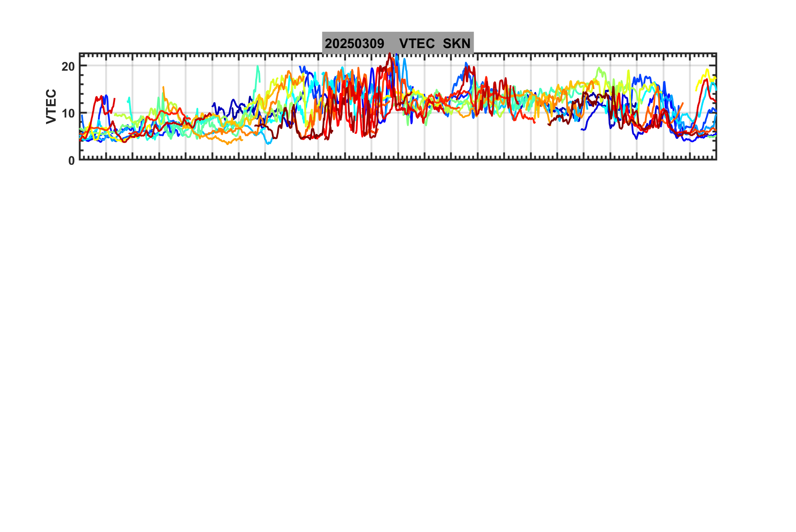
Task: Click the y-axis tick label 10
Action: (68, 113)
